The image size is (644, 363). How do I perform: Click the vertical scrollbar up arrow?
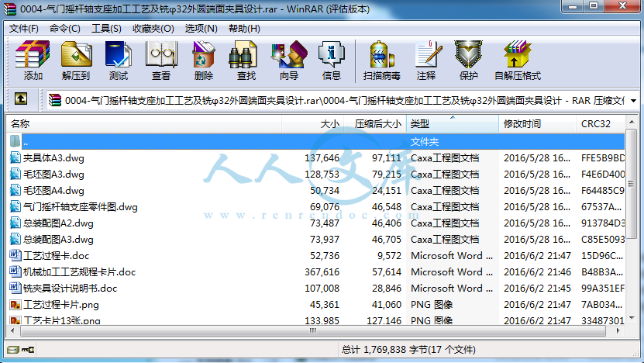click(x=632, y=122)
